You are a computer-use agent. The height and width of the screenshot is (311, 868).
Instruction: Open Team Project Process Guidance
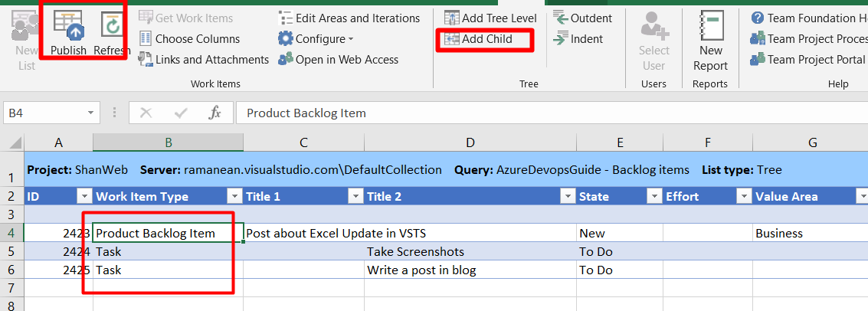tap(809, 39)
